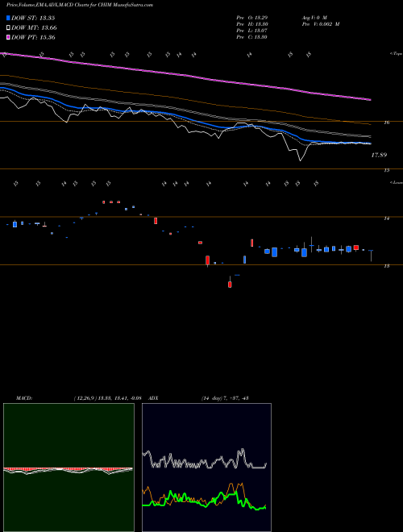Click the MACD parameters (12,26,9) values text

(107, 398)
